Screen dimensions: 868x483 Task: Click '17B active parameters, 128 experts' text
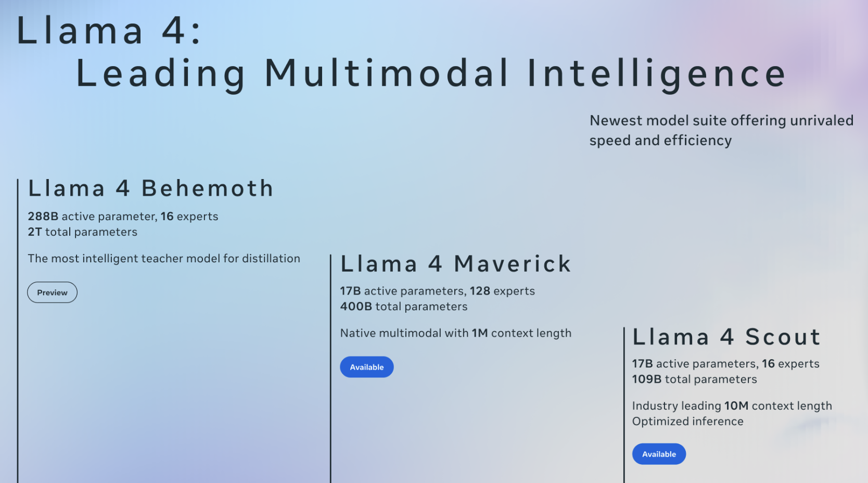pos(438,291)
